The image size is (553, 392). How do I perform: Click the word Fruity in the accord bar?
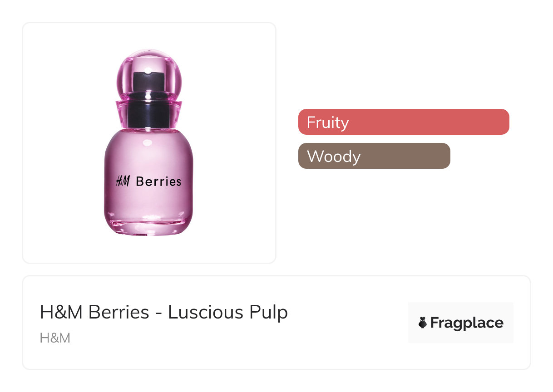coord(328,122)
